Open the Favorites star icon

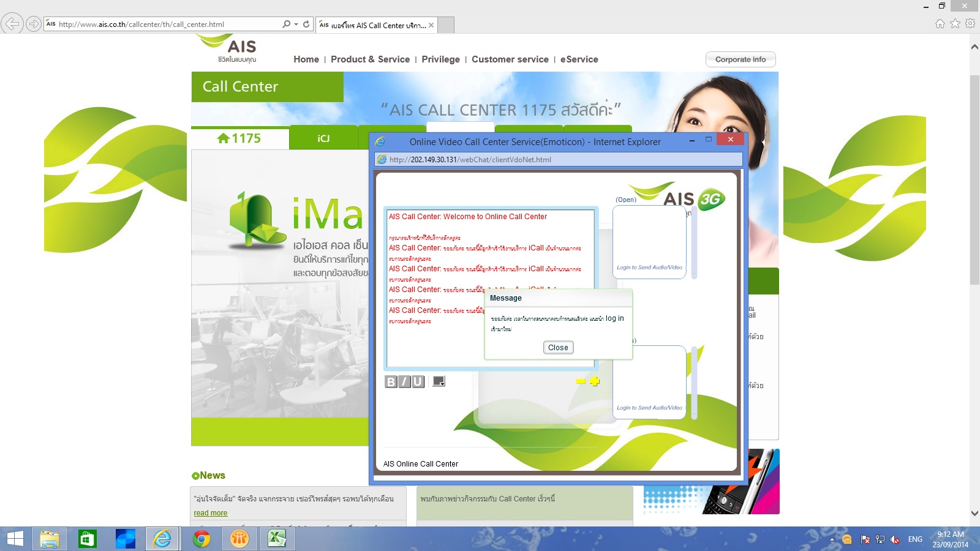point(955,24)
